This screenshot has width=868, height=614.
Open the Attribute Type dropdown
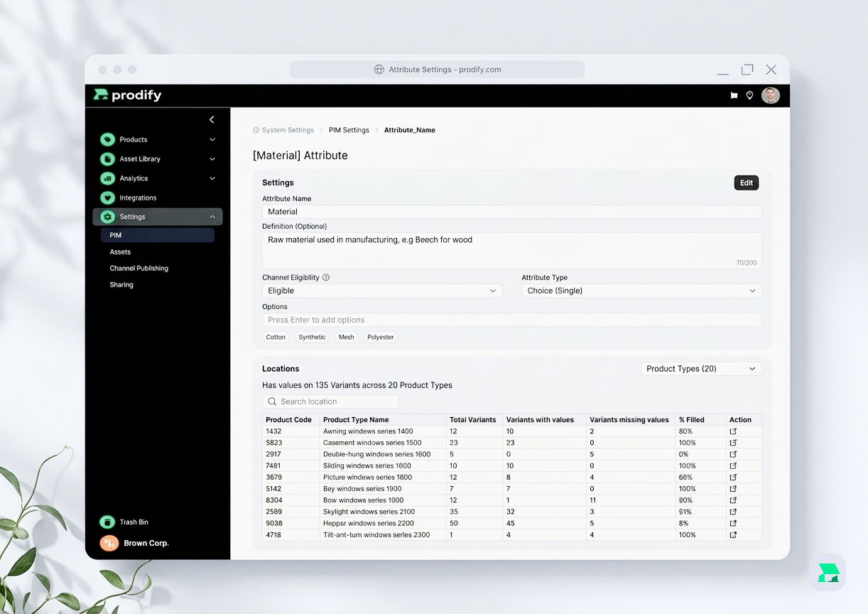pos(641,291)
